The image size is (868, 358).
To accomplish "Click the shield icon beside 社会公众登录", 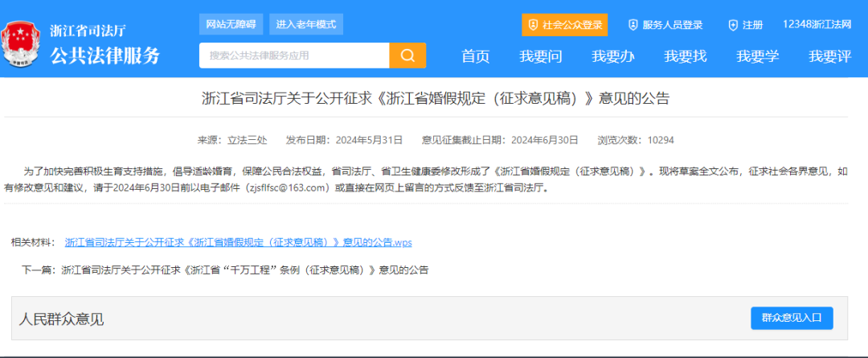I will tap(532, 25).
